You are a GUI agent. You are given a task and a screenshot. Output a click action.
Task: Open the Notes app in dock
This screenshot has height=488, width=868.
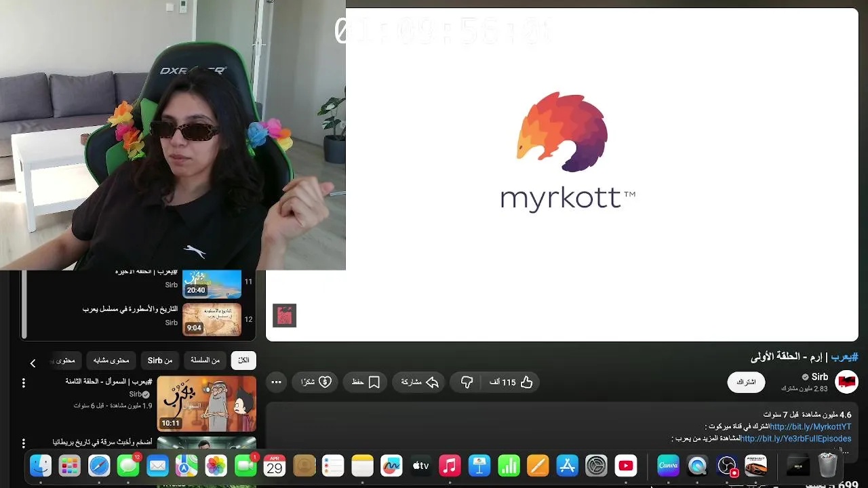363,466
